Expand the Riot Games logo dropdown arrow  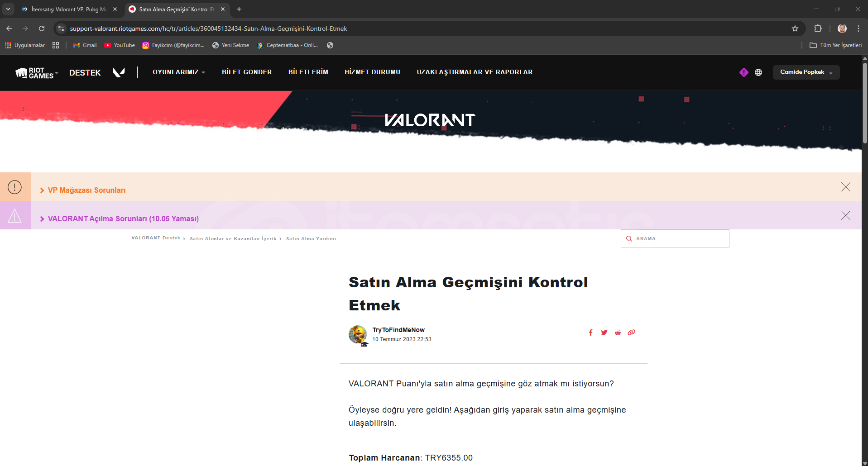(x=57, y=72)
